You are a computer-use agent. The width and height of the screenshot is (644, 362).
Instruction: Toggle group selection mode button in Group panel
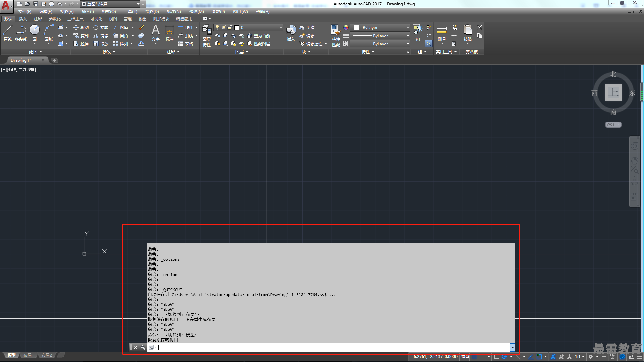click(x=429, y=44)
